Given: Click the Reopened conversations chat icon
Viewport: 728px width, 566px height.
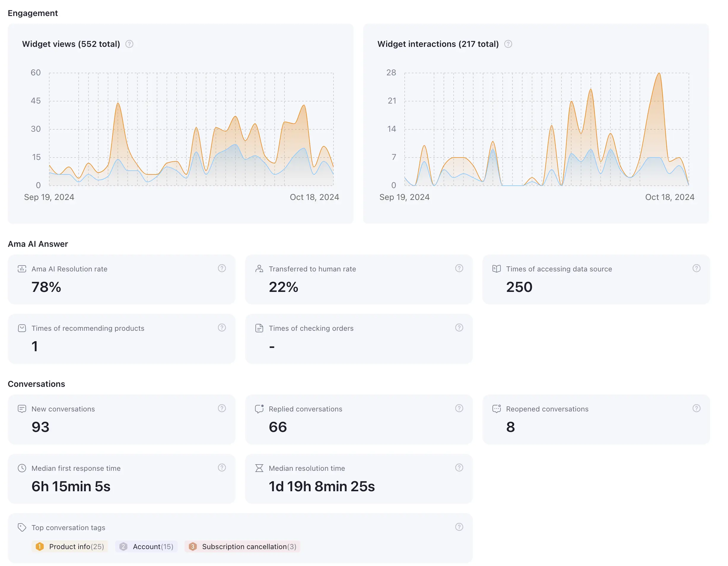Looking at the screenshot, I should click(497, 409).
